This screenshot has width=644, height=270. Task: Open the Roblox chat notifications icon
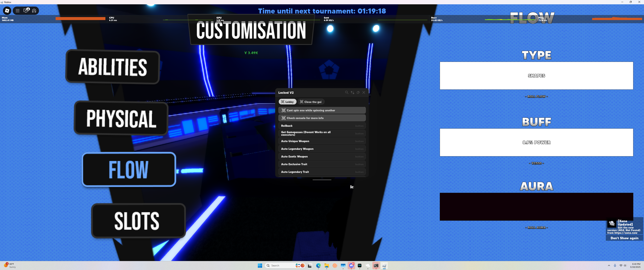coord(26,10)
